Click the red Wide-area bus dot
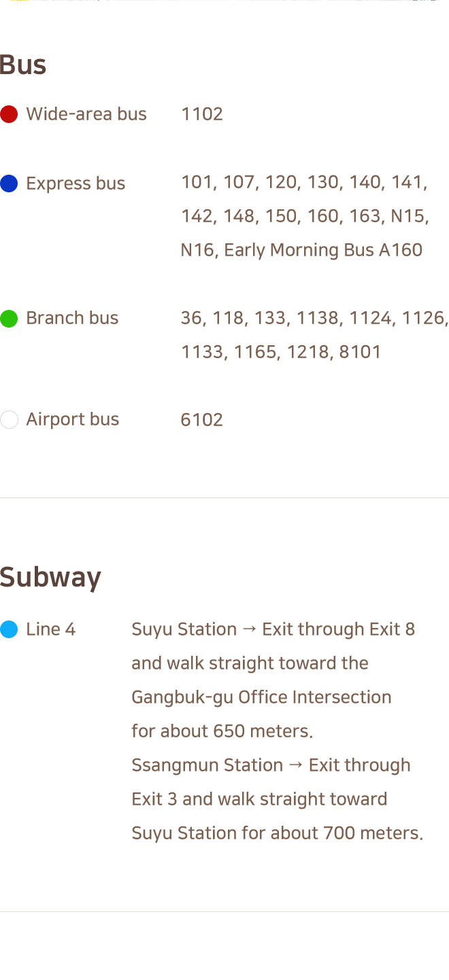The image size is (449, 980). tap(9, 114)
